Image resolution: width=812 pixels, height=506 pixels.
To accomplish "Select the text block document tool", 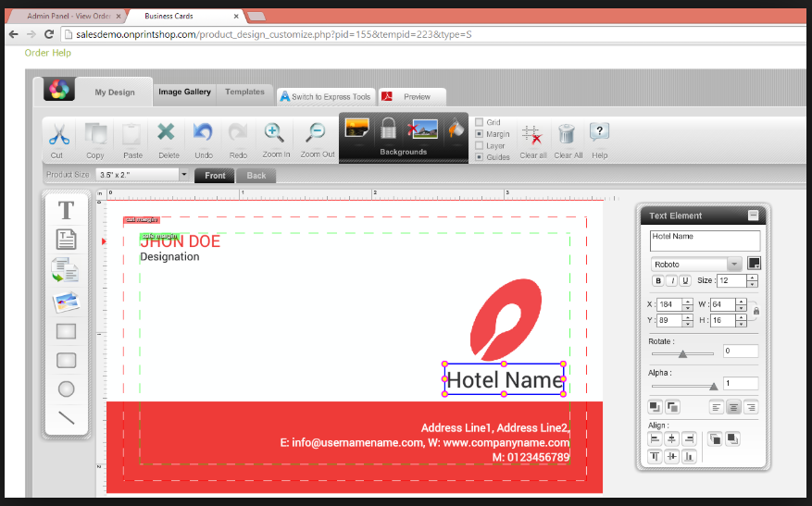I will (x=66, y=240).
